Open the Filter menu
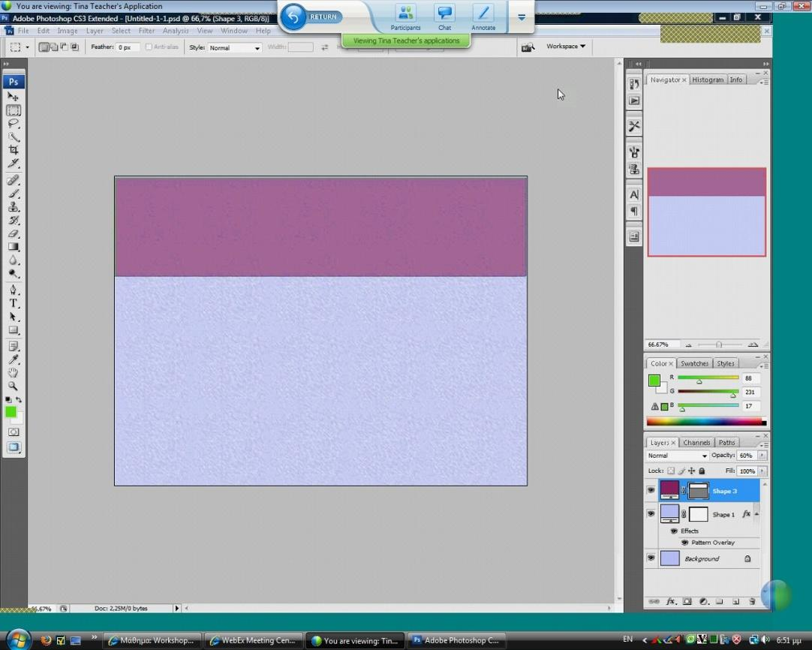This screenshot has height=650, width=812. (x=146, y=31)
